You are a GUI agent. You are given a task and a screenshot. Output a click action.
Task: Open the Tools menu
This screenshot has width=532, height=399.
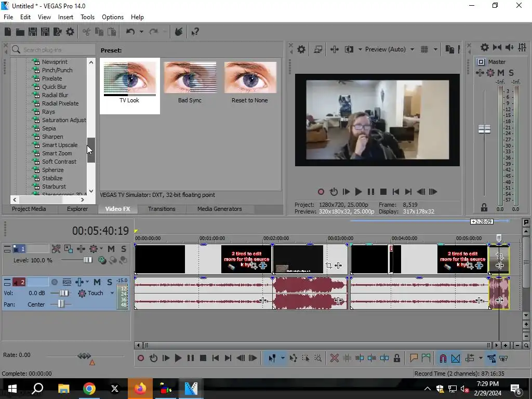87,17
